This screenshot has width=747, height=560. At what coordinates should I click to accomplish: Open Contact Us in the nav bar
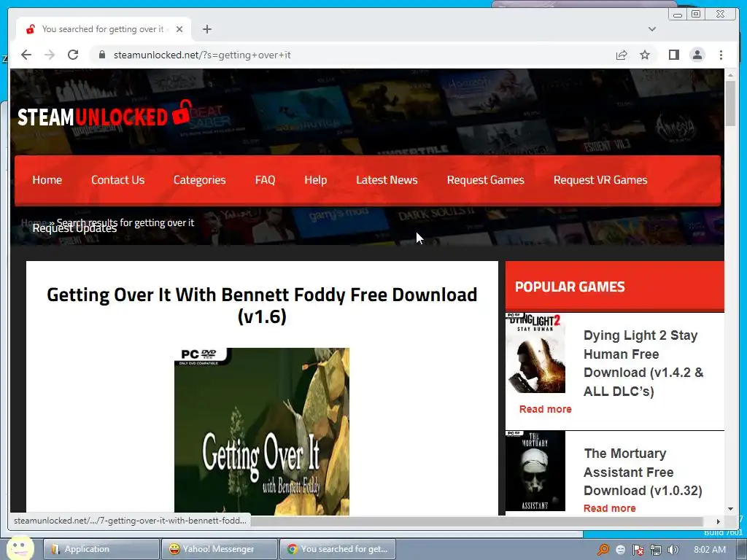coord(117,180)
